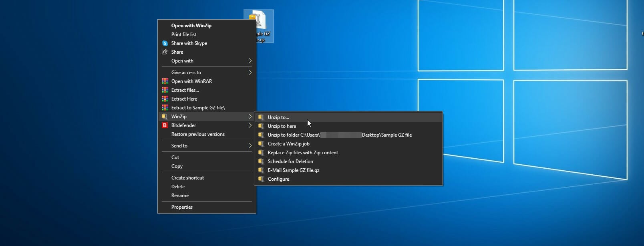Choose Create shortcut

(x=207, y=178)
